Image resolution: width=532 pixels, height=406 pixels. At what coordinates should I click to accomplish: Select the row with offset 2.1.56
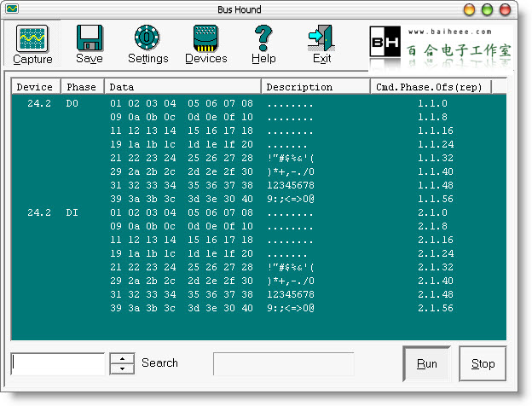coord(258,308)
